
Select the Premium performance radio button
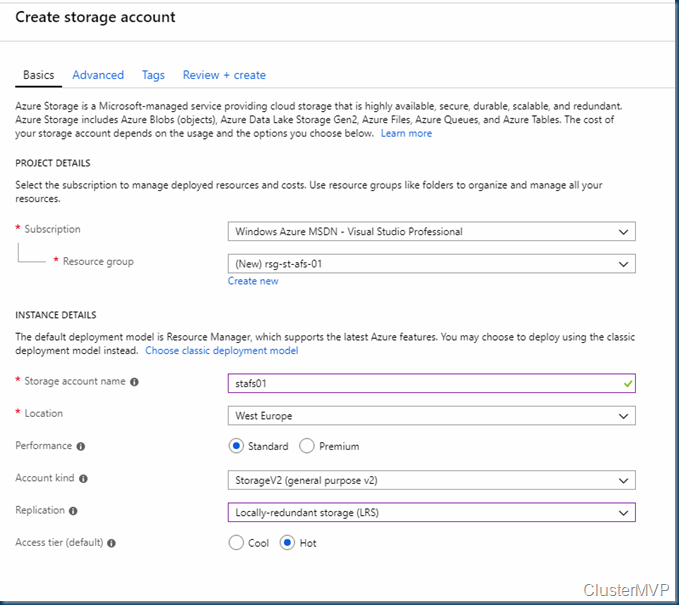[307, 446]
